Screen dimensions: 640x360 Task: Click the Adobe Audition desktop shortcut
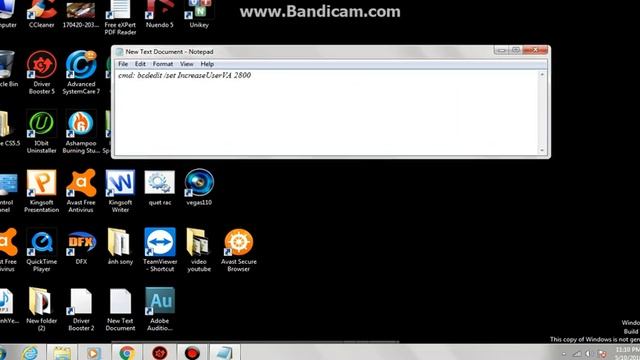[160, 309]
